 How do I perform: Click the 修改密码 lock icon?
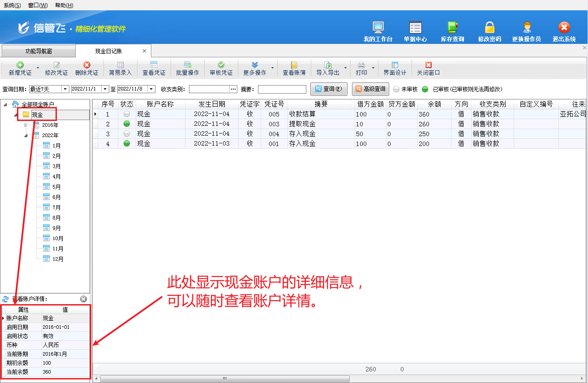[489, 28]
